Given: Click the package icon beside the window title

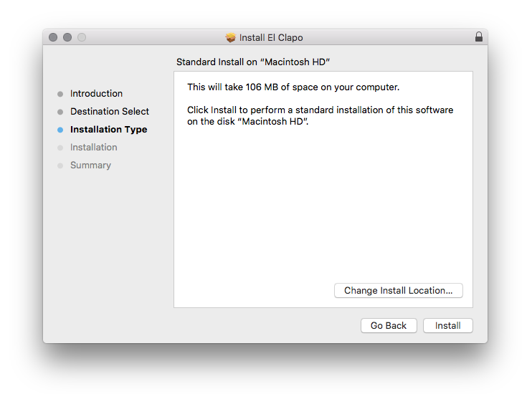Looking at the screenshot, I should (x=231, y=37).
